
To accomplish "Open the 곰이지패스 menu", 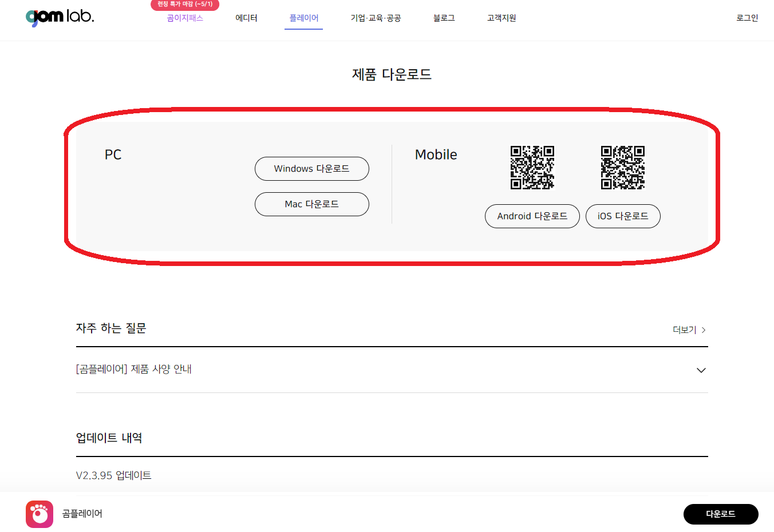I will click(185, 18).
